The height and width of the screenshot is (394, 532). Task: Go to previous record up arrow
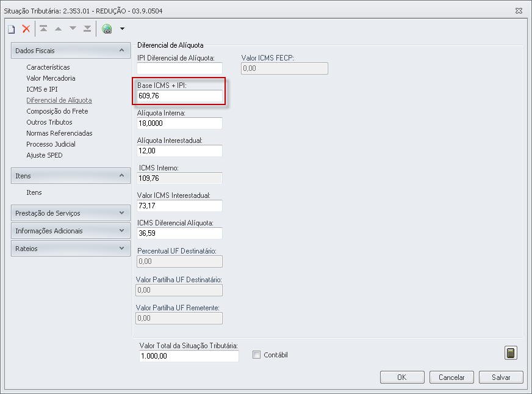(x=59, y=29)
